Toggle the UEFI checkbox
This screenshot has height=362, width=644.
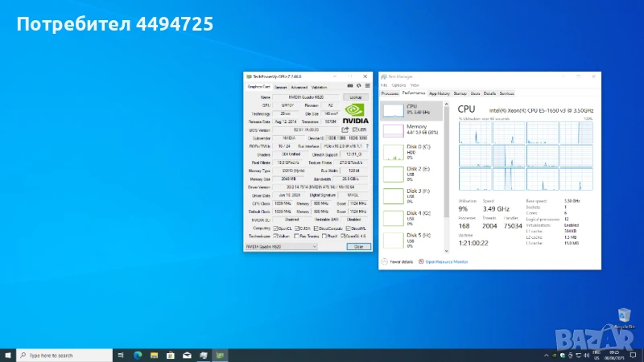coord(354,129)
